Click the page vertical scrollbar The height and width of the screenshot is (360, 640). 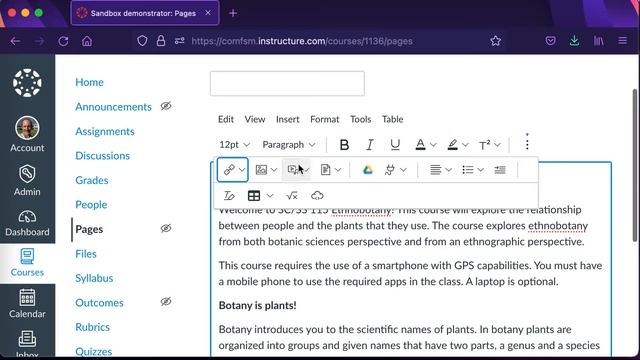(635, 165)
